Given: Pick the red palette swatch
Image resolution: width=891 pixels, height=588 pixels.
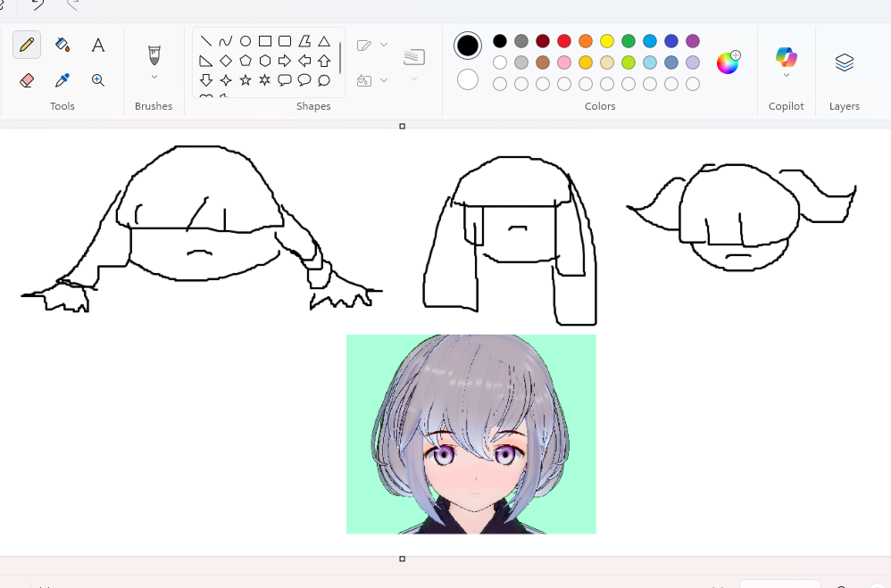Looking at the screenshot, I should click(x=564, y=41).
